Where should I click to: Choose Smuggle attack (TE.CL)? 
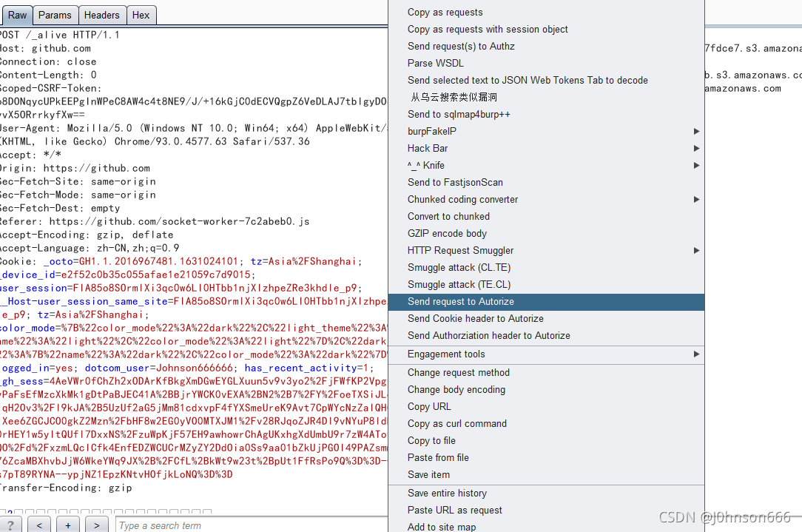546,284
